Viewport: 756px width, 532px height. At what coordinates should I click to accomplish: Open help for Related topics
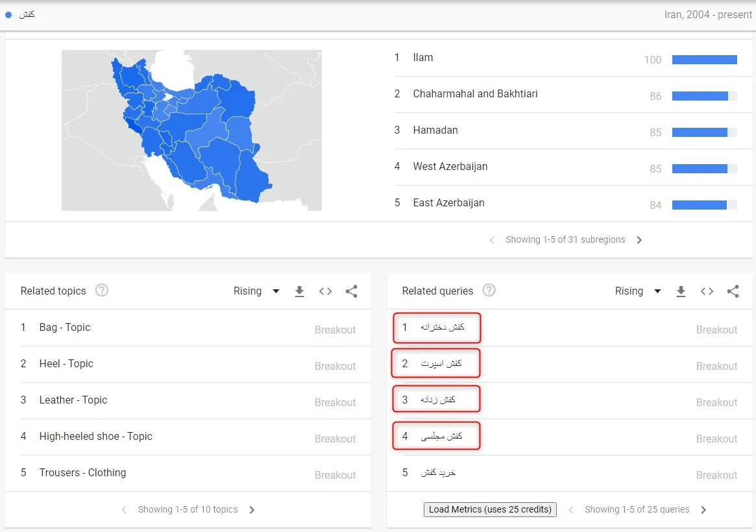click(102, 290)
